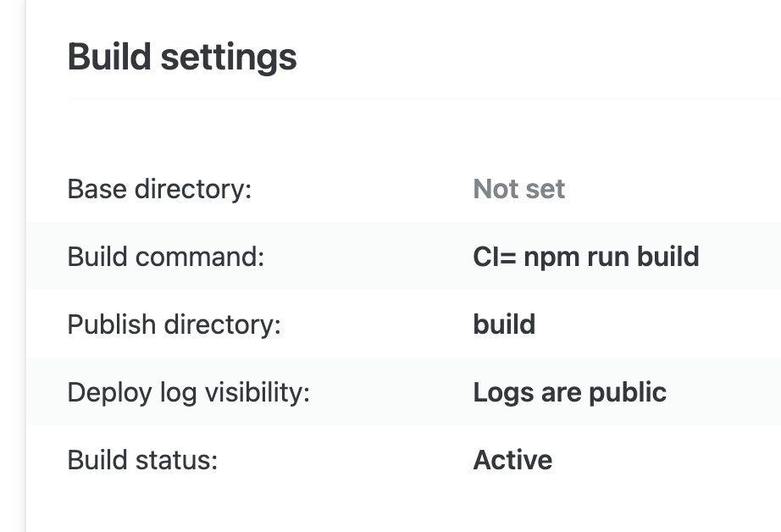This screenshot has height=532, width=781.
Task: Select the Publish directory label
Action: click(174, 324)
